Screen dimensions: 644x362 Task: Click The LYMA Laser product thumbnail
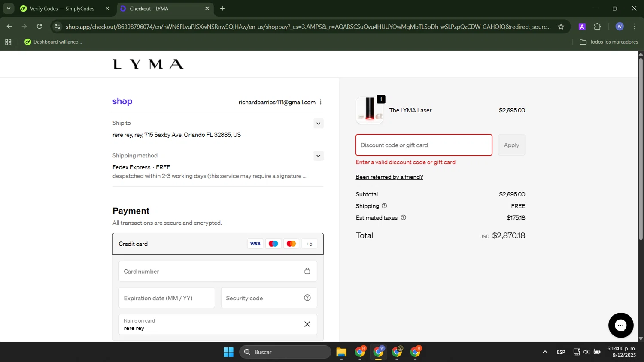click(x=370, y=110)
